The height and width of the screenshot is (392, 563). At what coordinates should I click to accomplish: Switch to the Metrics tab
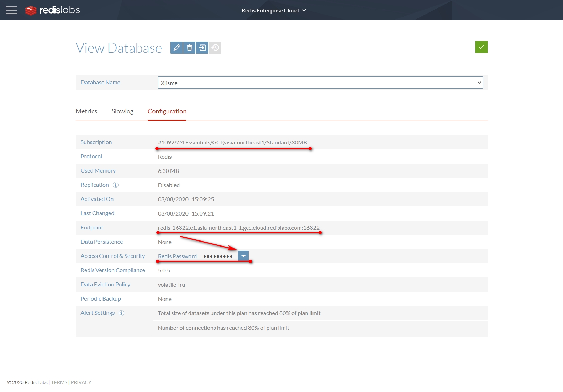tap(86, 111)
